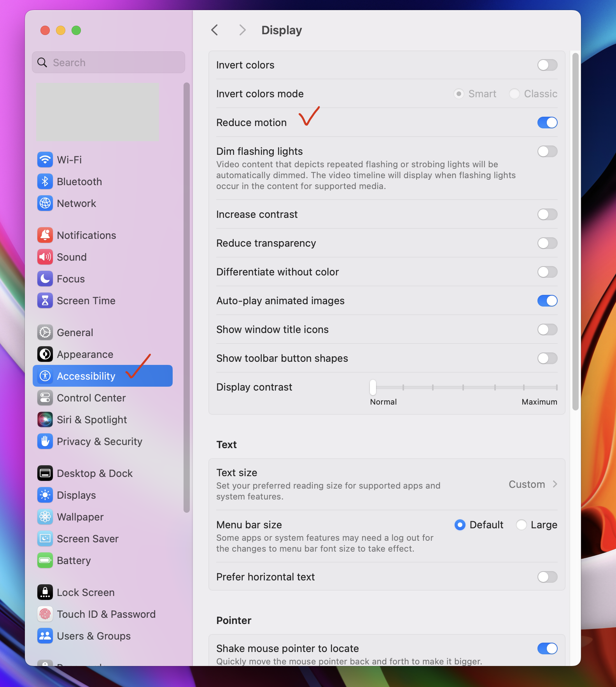Click the Display contrast slider handle
Image resolution: width=616 pixels, height=687 pixels.
[373, 387]
